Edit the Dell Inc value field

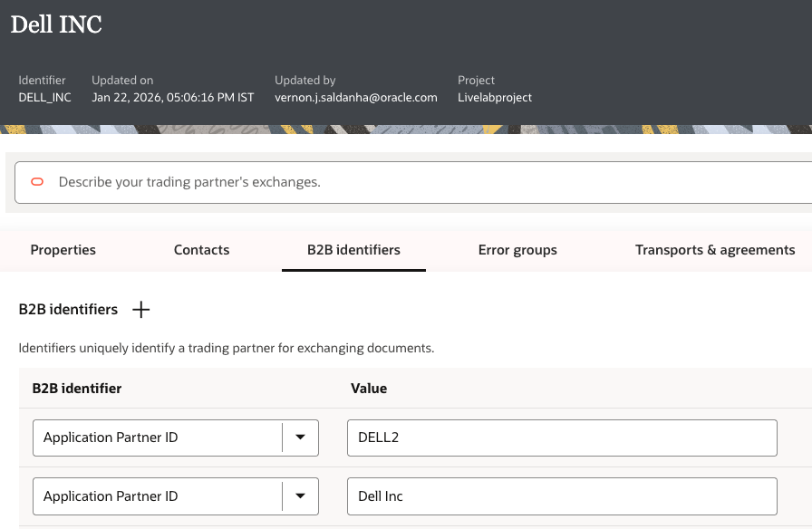[562, 496]
